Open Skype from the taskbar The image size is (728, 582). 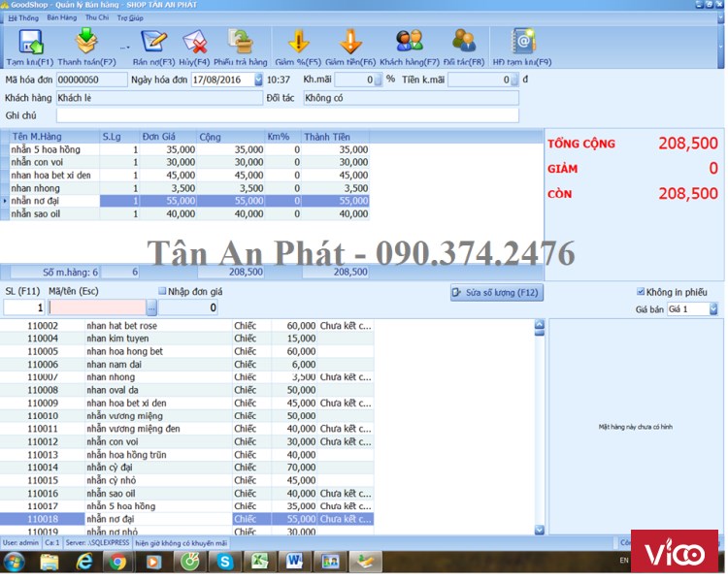pyautogui.click(x=225, y=563)
